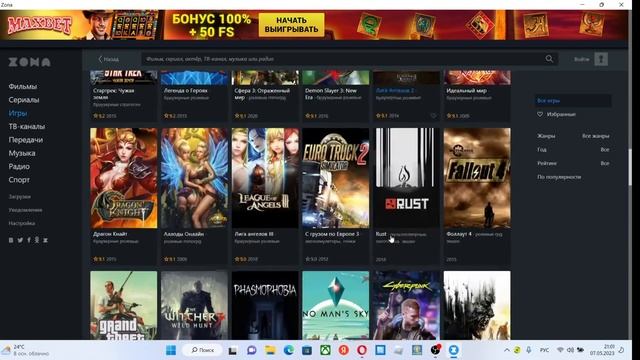The width and height of the screenshot is (640, 360).
Task: Open the Жанры filter dropdown
Action: (573, 136)
